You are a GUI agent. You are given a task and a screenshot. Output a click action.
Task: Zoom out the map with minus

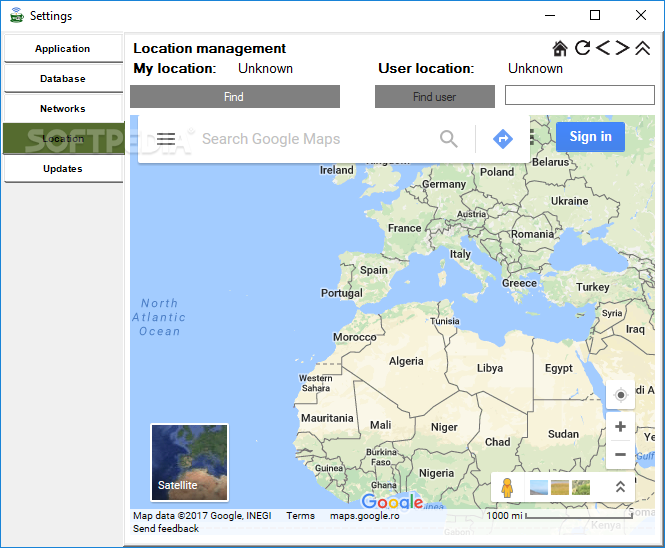620,454
